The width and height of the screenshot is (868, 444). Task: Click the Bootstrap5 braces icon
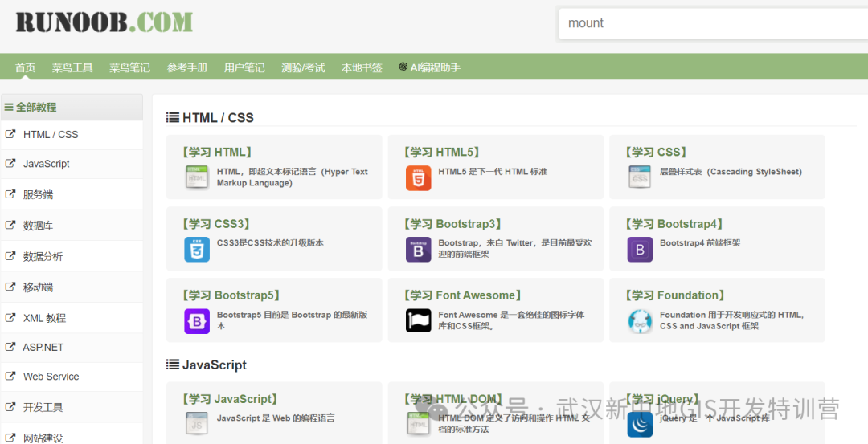[x=197, y=321]
